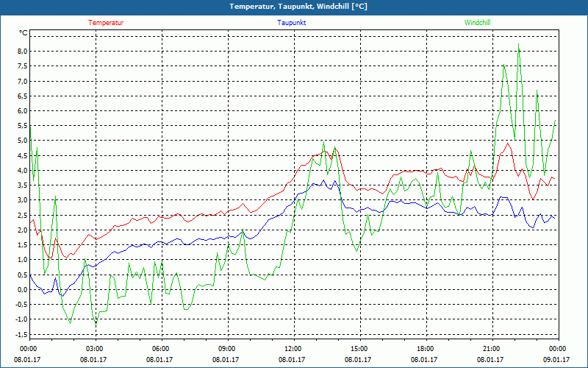Click the 0,0 y-axis value

click(23, 289)
